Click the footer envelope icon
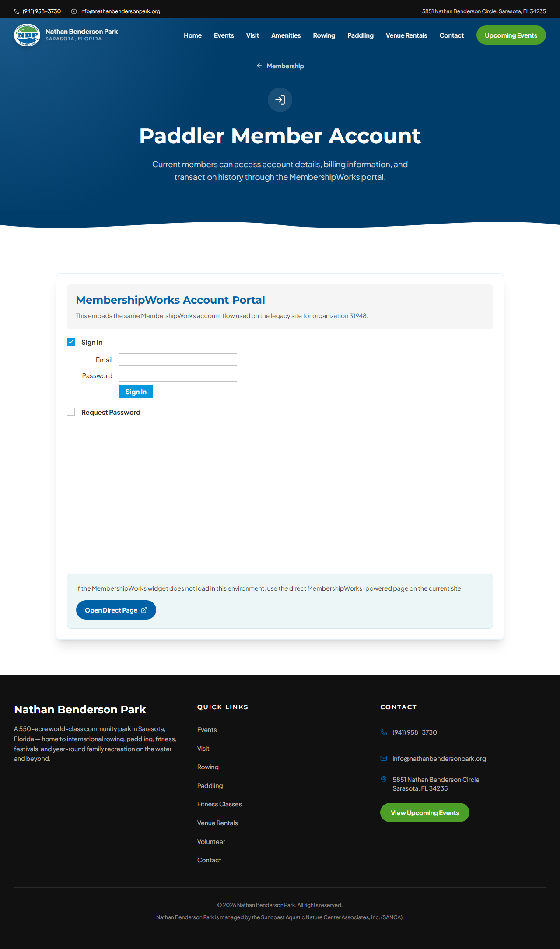560x949 pixels. point(384,758)
